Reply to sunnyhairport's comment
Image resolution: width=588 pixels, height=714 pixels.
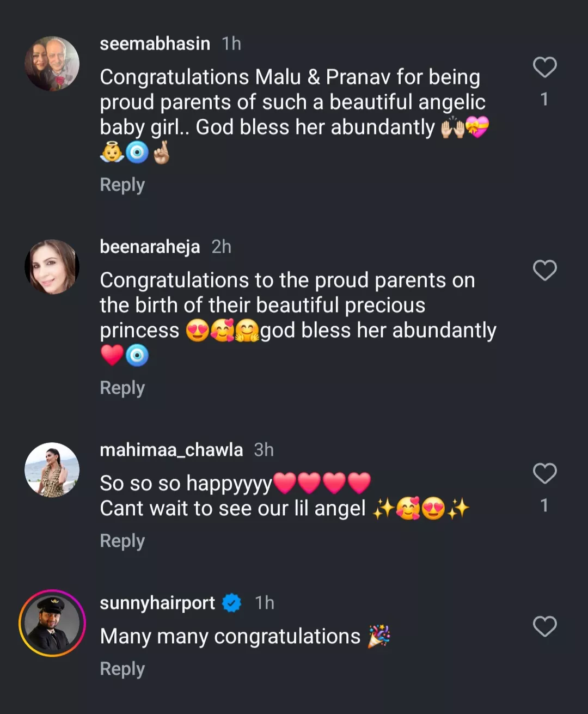(x=122, y=669)
